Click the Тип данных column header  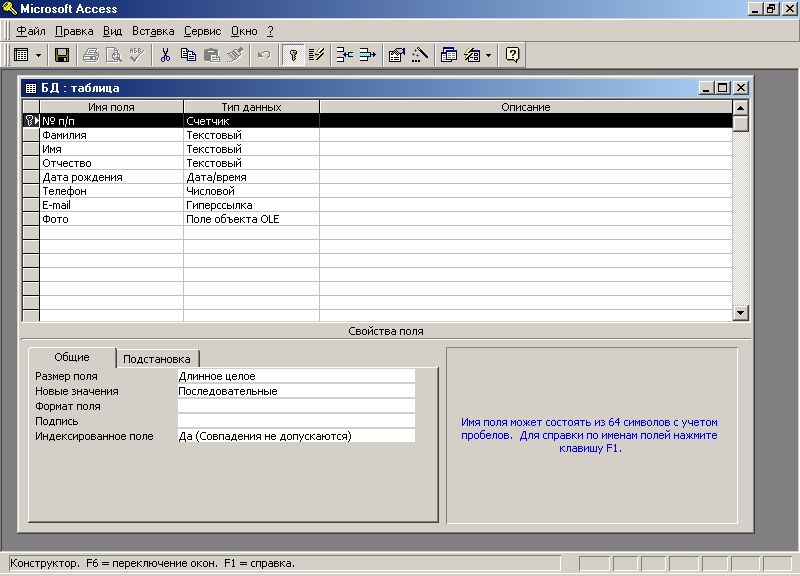(x=251, y=107)
